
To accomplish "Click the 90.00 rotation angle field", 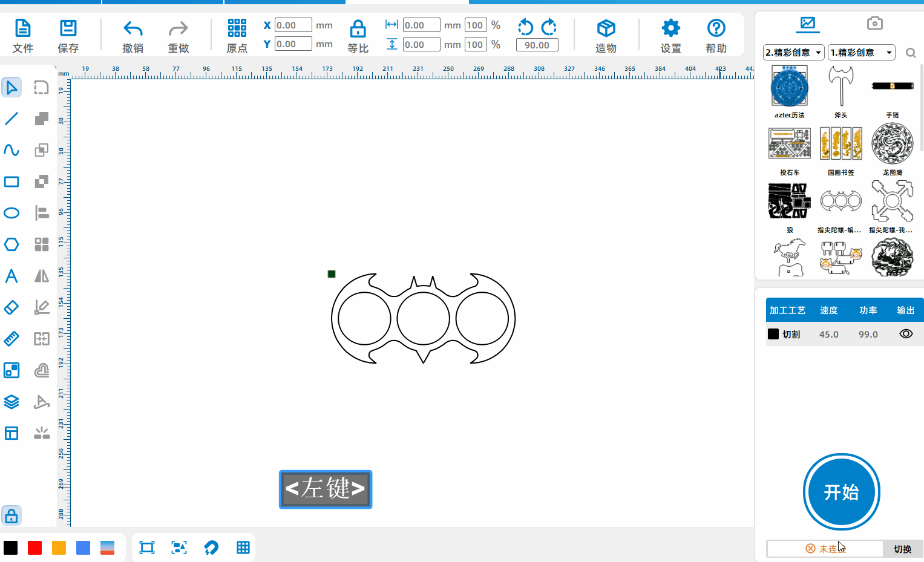I will click(537, 45).
